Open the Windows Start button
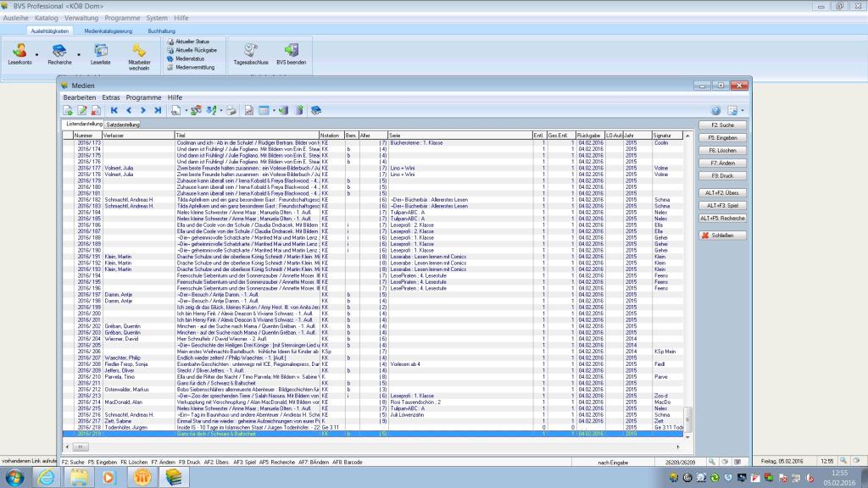Image resolution: width=868 pixels, height=488 pixels. 14,478
